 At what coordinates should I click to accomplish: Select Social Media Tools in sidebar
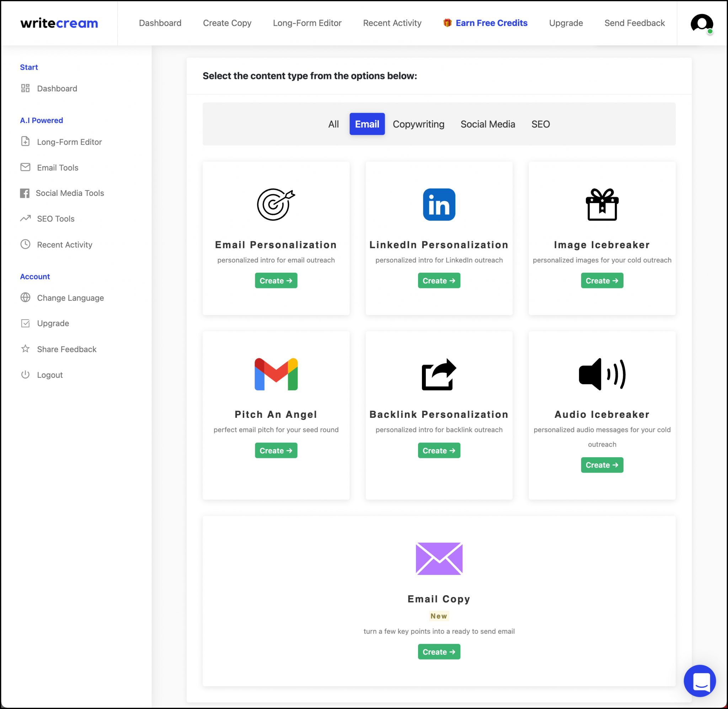pyautogui.click(x=70, y=193)
